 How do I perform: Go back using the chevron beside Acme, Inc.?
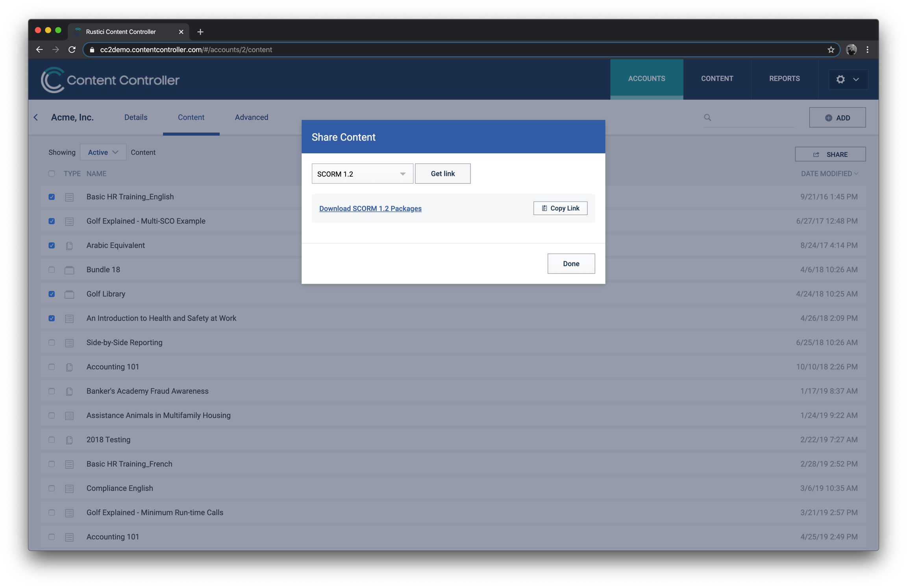pyautogui.click(x=36, y=117)
